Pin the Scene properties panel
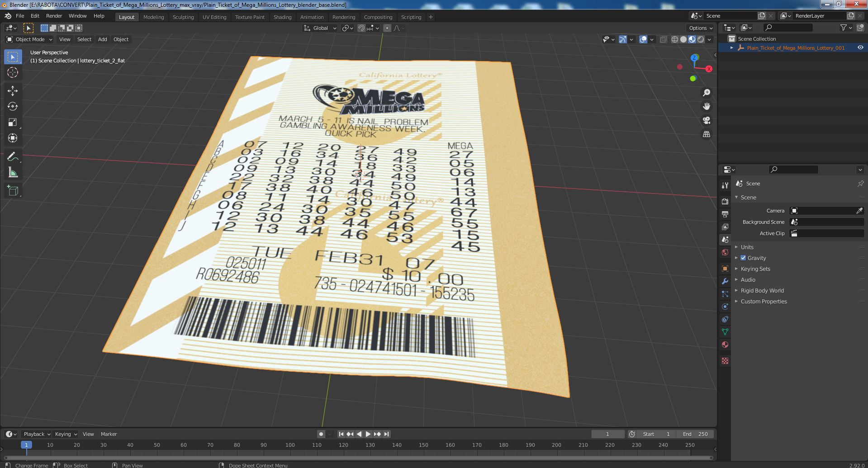 [x=860, y=184]
